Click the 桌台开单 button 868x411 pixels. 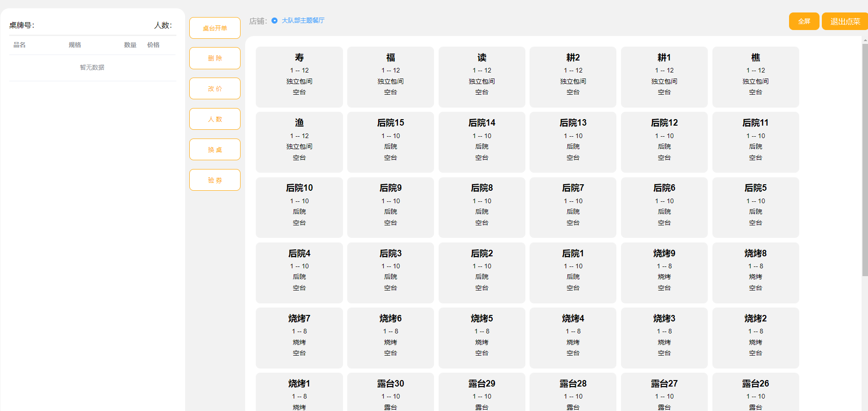pos(215,28)
